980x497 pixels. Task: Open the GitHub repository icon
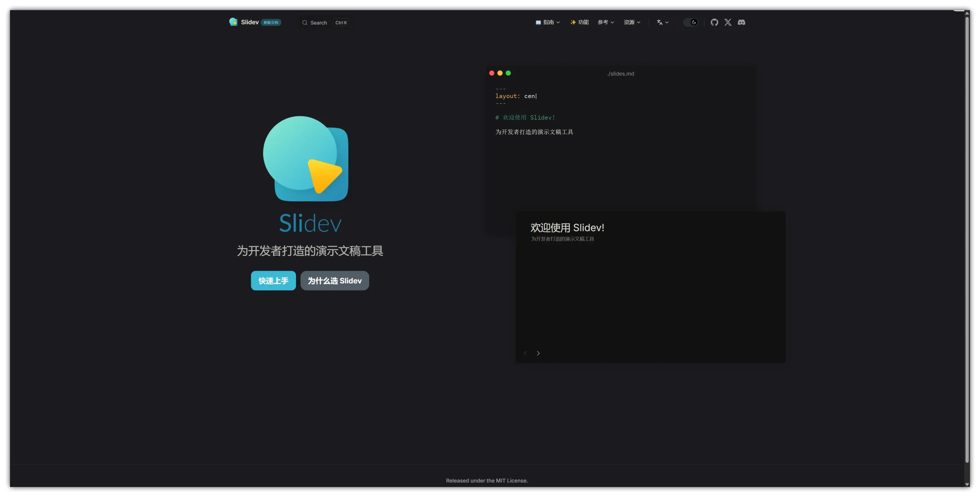click(714, 22)
